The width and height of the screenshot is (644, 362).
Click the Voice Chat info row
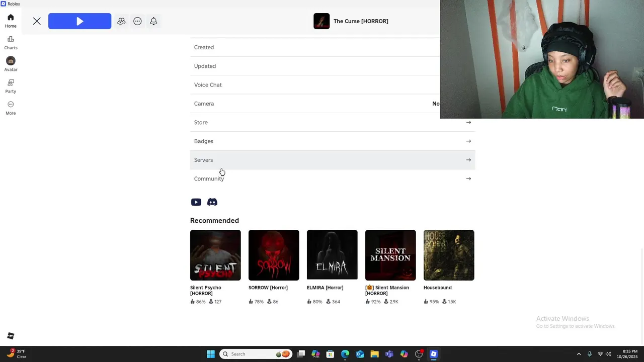pyautogui.click(x=315, y=84)
